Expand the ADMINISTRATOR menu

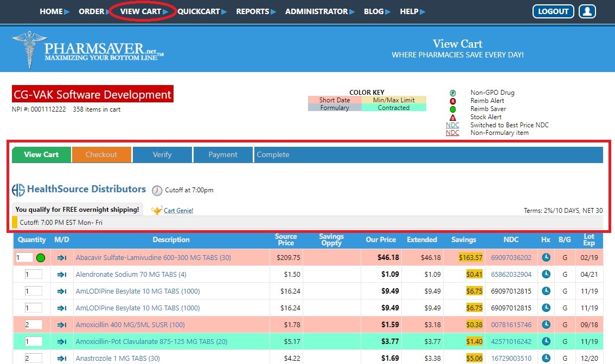(x=319, y=11)
